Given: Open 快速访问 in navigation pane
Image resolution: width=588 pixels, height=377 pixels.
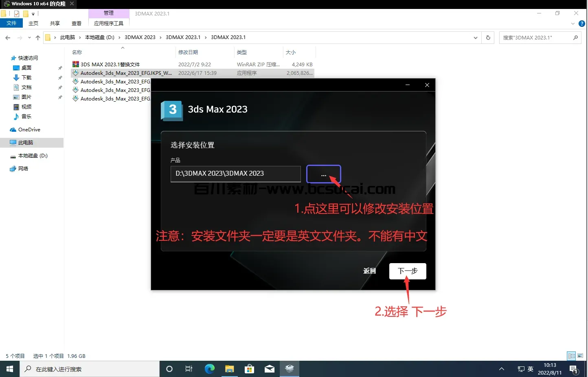Looking at the screenshot, I should 28,58.
